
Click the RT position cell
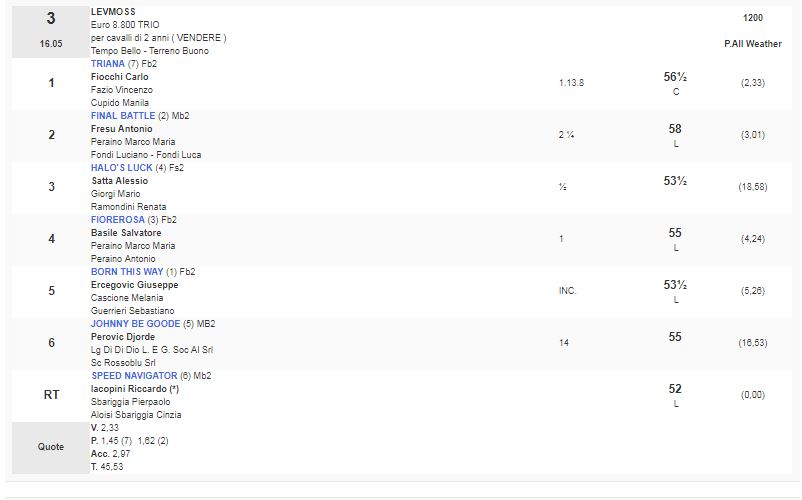51,395
